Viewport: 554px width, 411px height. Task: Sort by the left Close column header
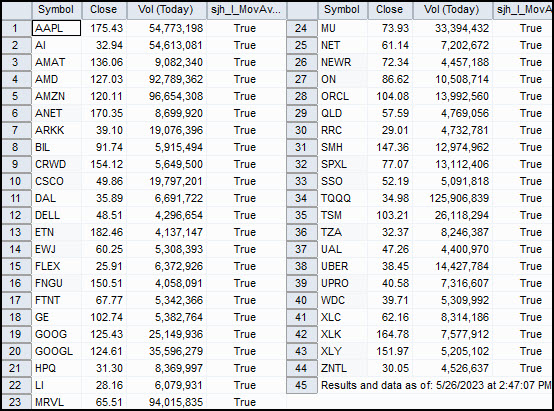click(x=104, y=10)
